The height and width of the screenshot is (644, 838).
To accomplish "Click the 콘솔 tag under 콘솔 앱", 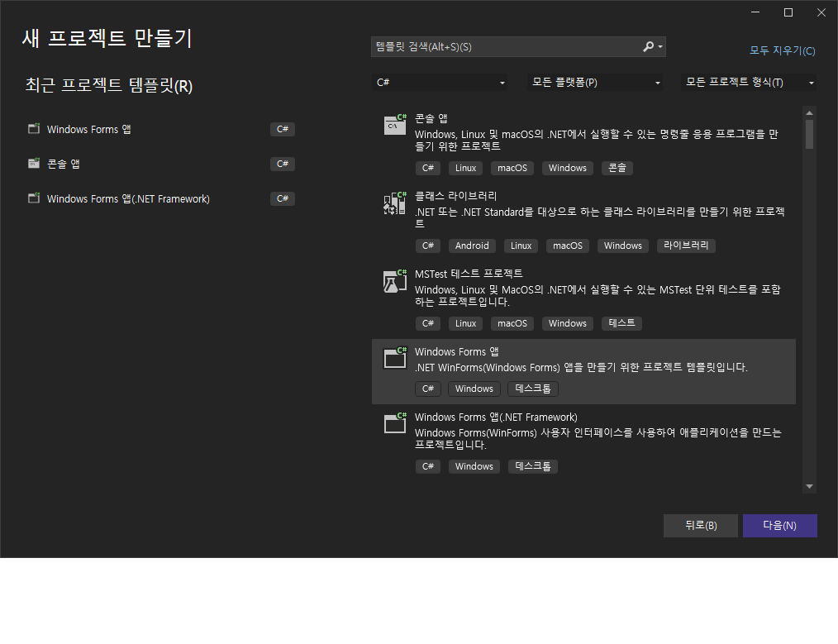I will tap(617, 168).
